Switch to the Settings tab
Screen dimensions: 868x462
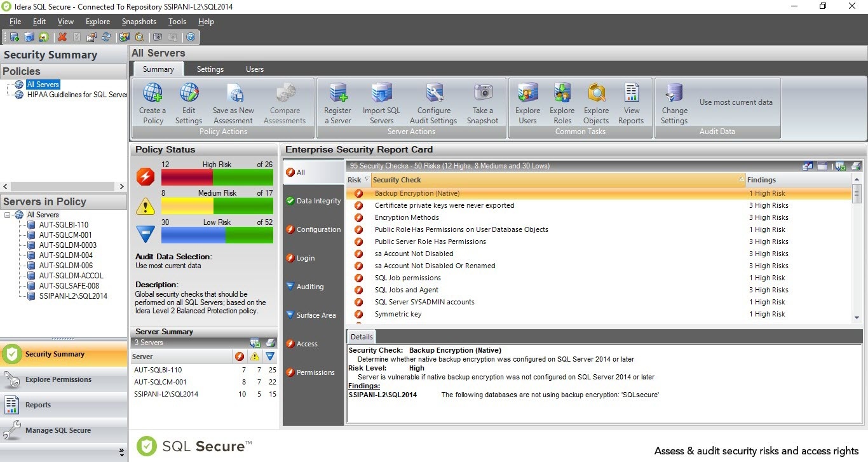point(210,69)
